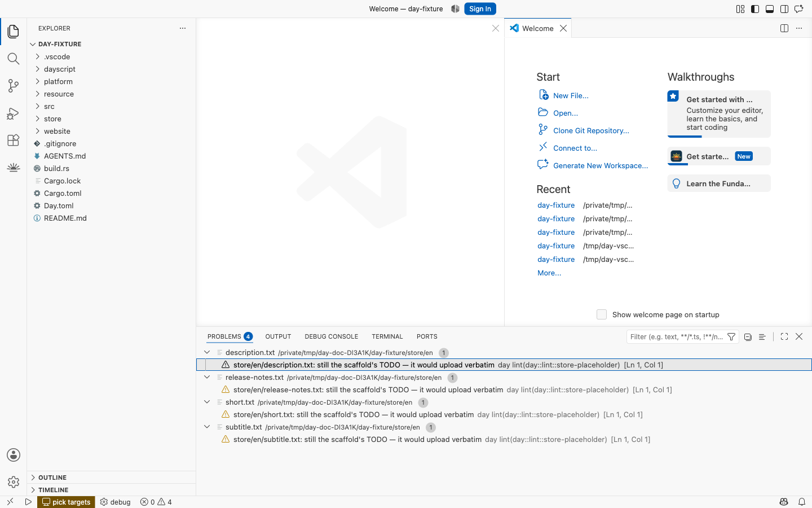This screenshot has height=508, width=812.
Task: Click Generate New Workspace... link
Action: point(601,165)
